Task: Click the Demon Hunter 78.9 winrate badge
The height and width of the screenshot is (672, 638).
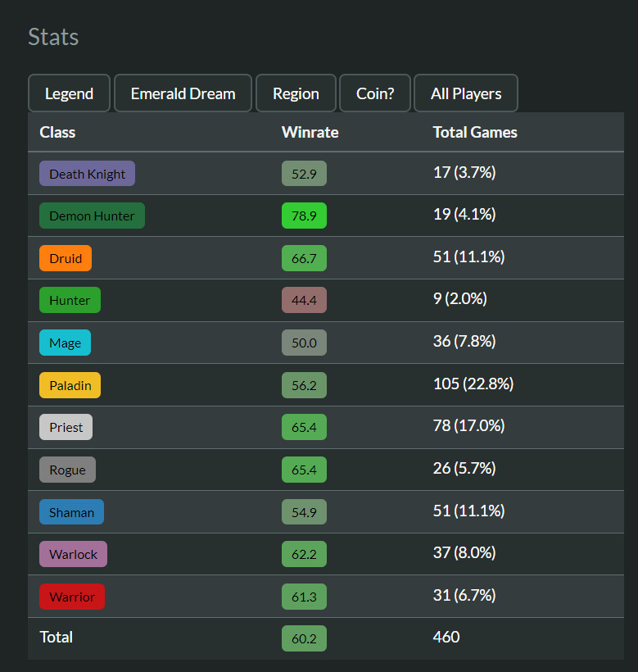Action: 304,216
